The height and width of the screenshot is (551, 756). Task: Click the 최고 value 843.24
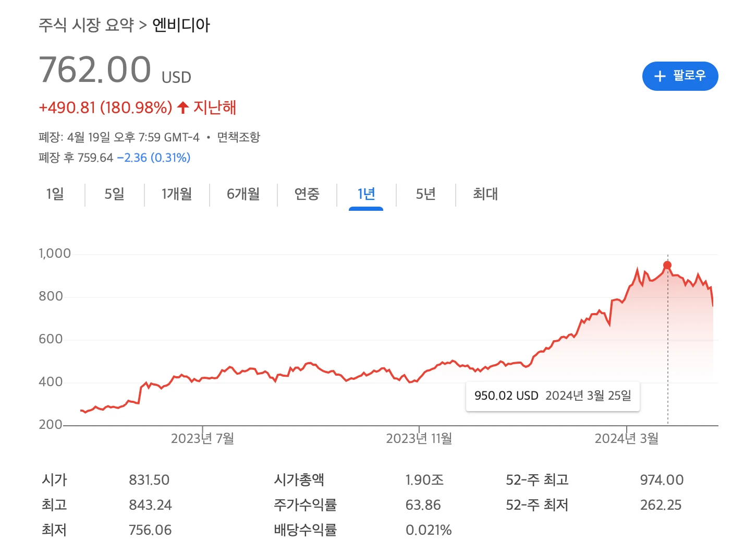pos(150,505)
